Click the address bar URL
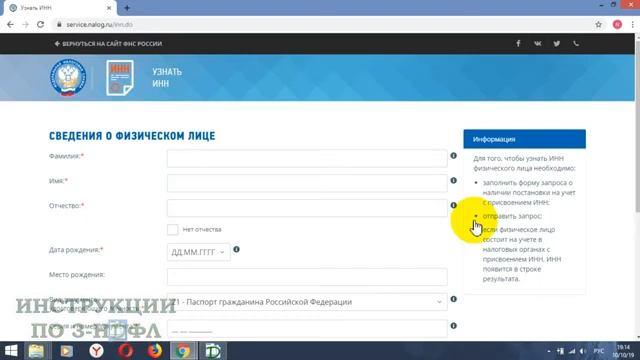Screen dimensions: 640x360 tap(100, 24)
